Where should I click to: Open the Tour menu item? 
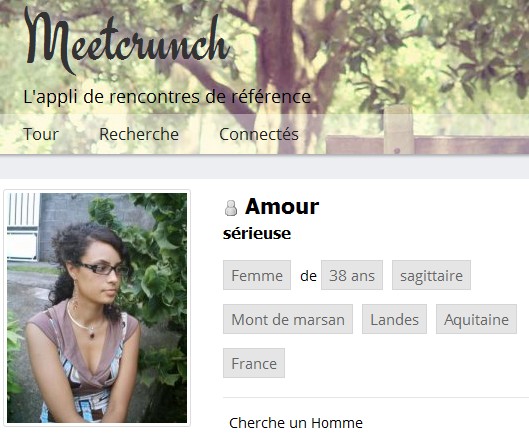[x=41, y=134]
